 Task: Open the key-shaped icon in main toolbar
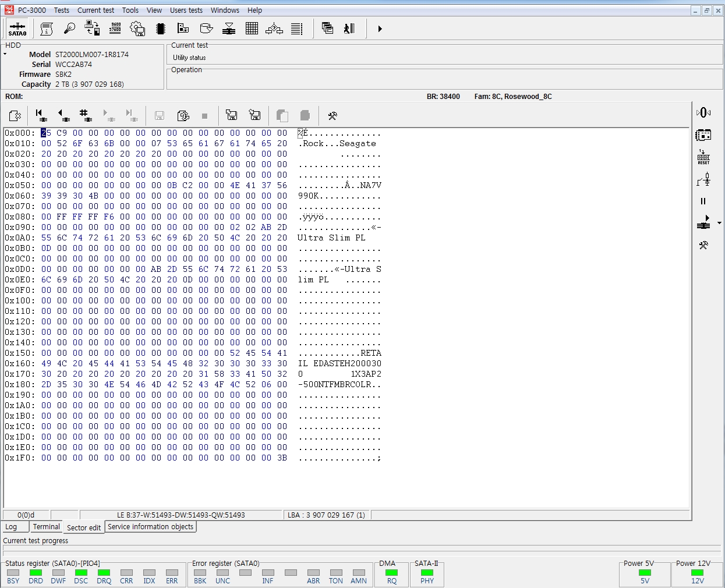point(69,29)
